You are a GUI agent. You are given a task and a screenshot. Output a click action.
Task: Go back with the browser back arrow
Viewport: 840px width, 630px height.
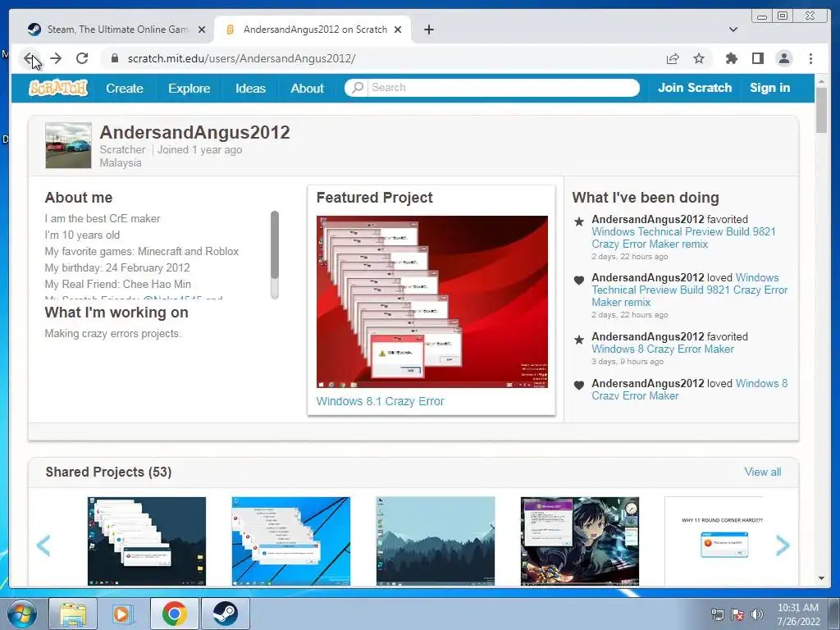(x=30, y=58)
